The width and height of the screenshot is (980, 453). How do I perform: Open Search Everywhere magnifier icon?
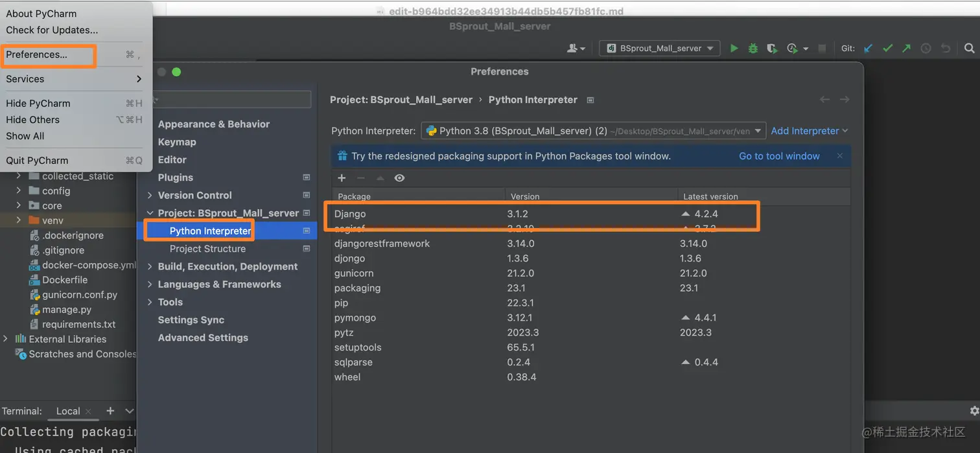(969, 48)
